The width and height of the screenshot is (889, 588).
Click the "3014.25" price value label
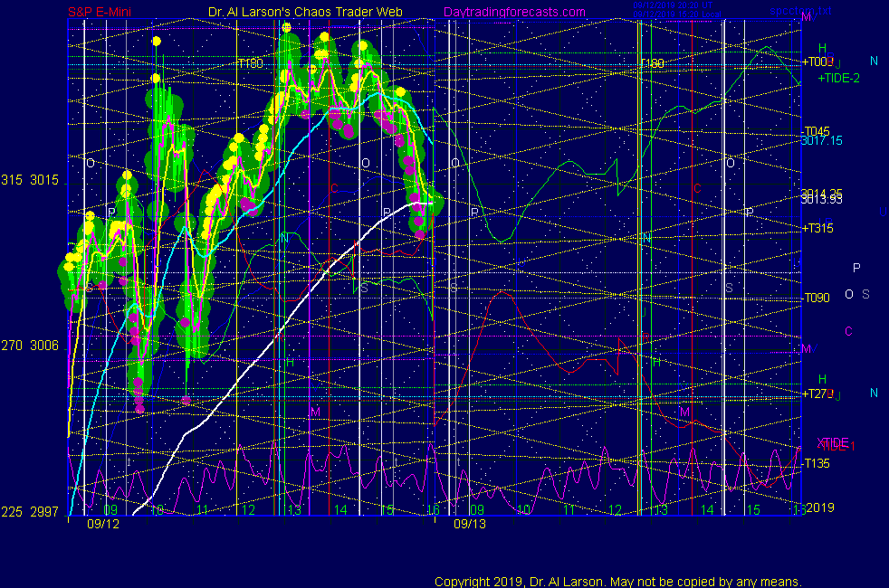pos(821,194)
